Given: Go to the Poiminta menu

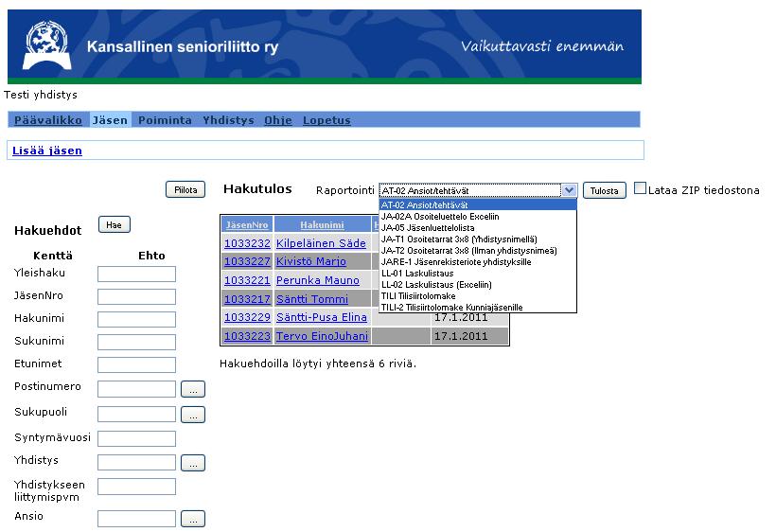Looking at the screenshot, I should tap(165, 120).
